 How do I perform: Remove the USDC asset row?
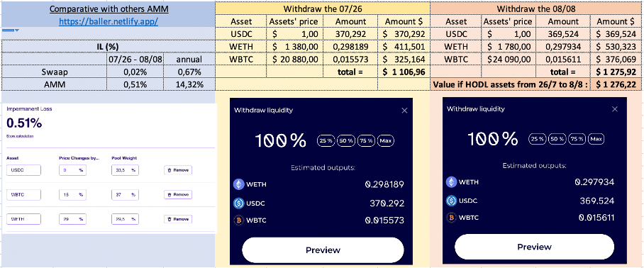point(178,170)
